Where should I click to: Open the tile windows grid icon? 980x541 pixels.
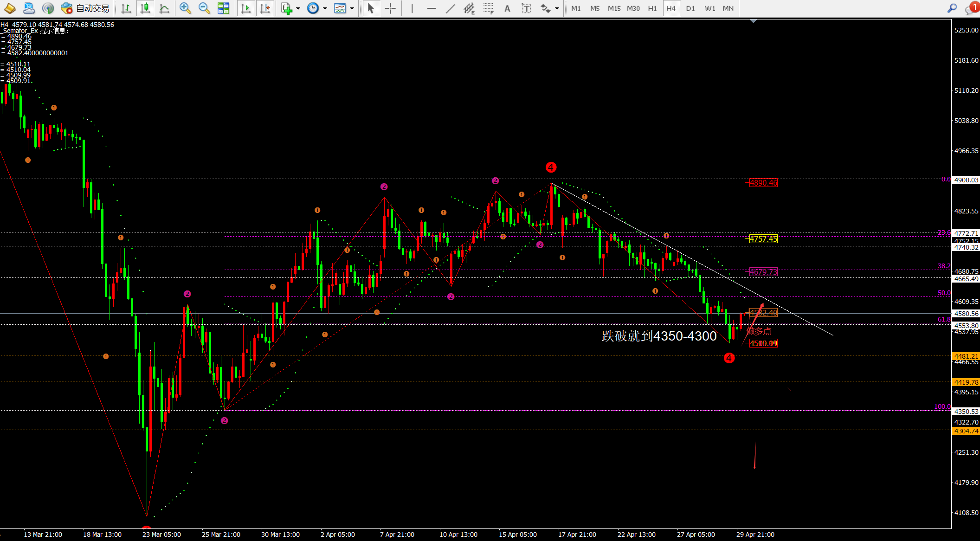223,8
